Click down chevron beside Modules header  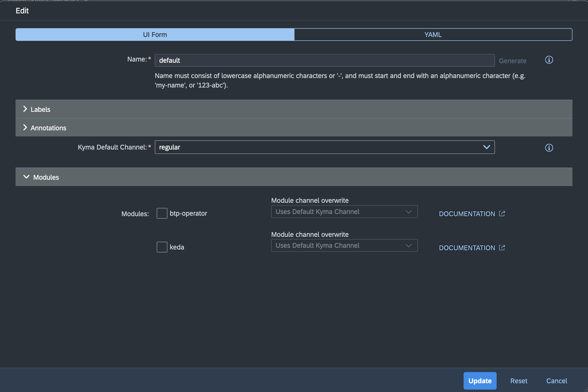pyautogui.click(x=26, y=177)
